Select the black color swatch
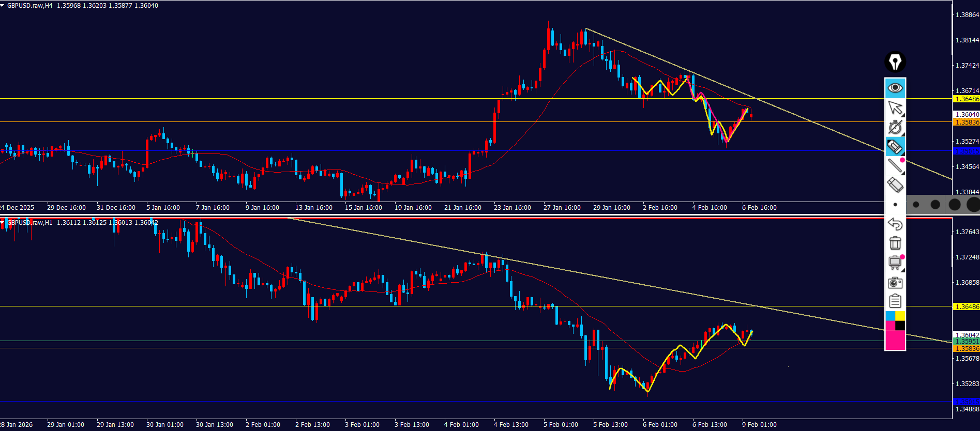This screenshot has width=980, height=431. pos(900,326)
